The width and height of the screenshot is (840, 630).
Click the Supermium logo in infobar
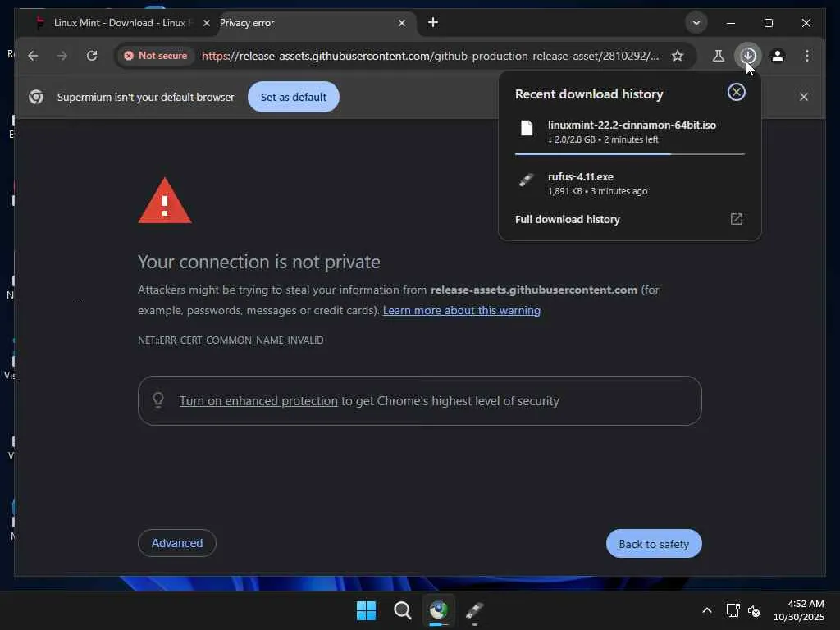(36, 97)
